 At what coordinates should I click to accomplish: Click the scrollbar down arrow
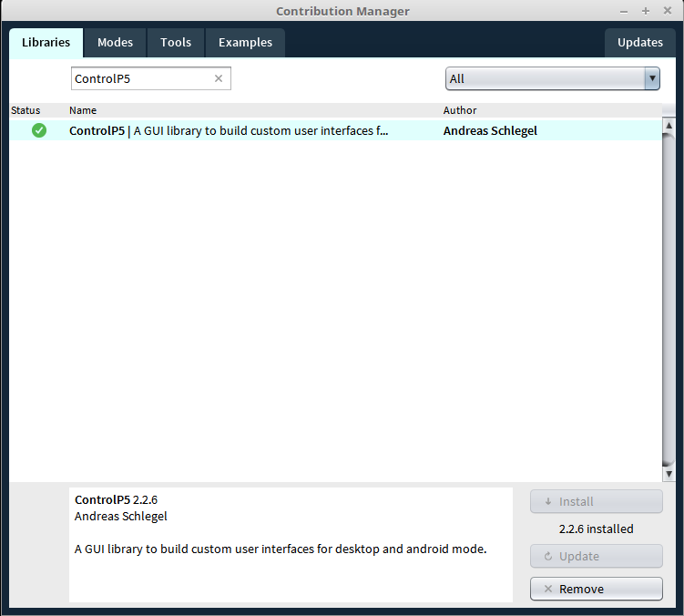(x=669, y=474)
